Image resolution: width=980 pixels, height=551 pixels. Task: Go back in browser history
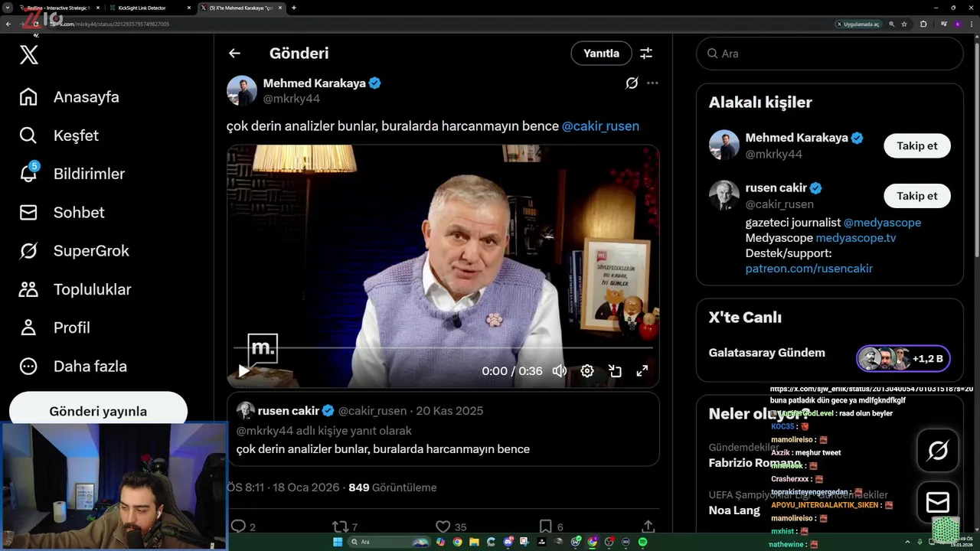coord(8,24)
